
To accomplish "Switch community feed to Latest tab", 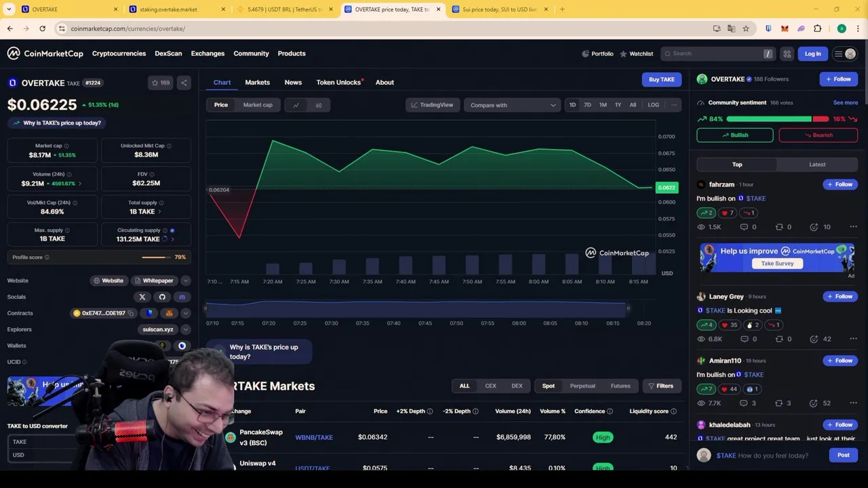I will point(817,165).
